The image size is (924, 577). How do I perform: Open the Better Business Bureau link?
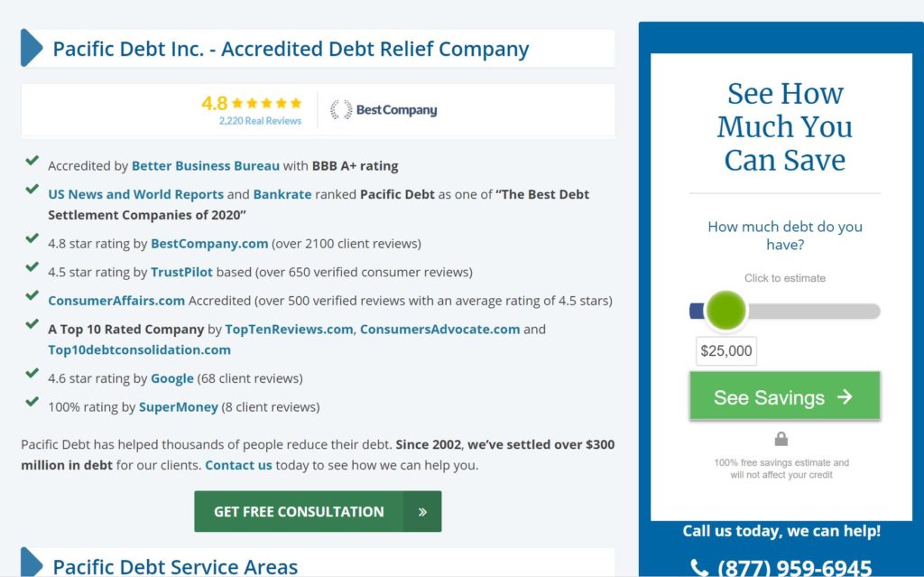click(x=205, y=166)
